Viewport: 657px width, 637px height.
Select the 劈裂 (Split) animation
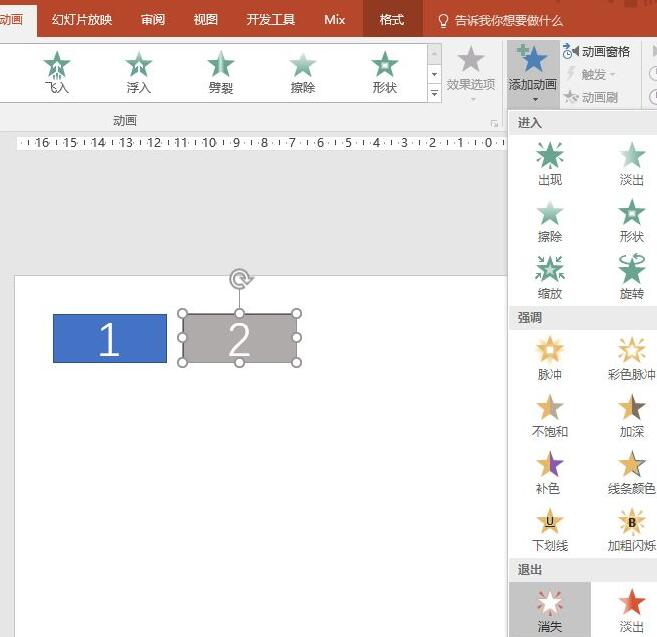[x=221, y=72]
